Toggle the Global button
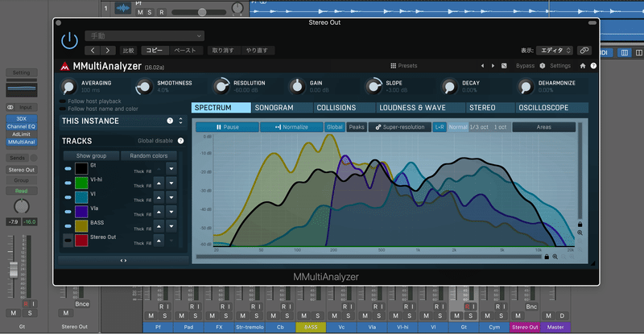 (x=335, y=127)
